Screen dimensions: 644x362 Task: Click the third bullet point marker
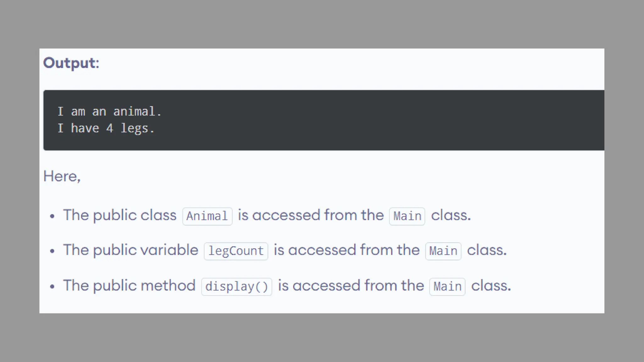click(52, 287)
